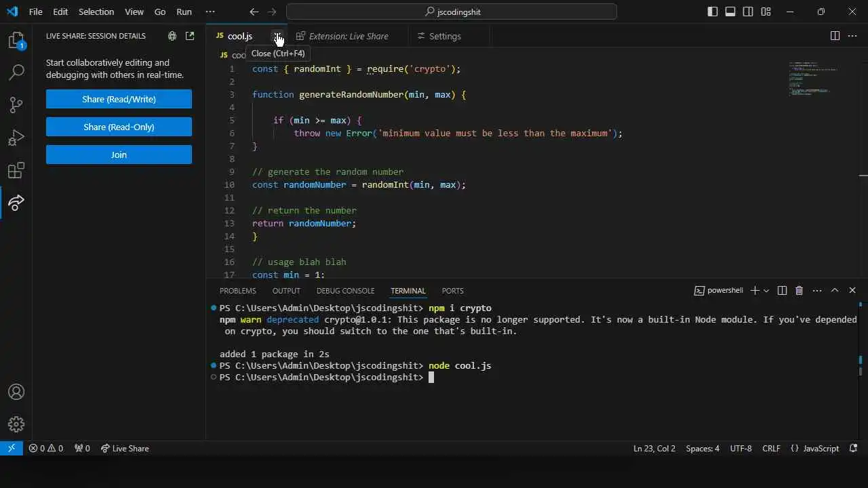The width and height of the screenshot is (868, 488).
Task: Open the Run and Debug view
Action: pos(16,138)
